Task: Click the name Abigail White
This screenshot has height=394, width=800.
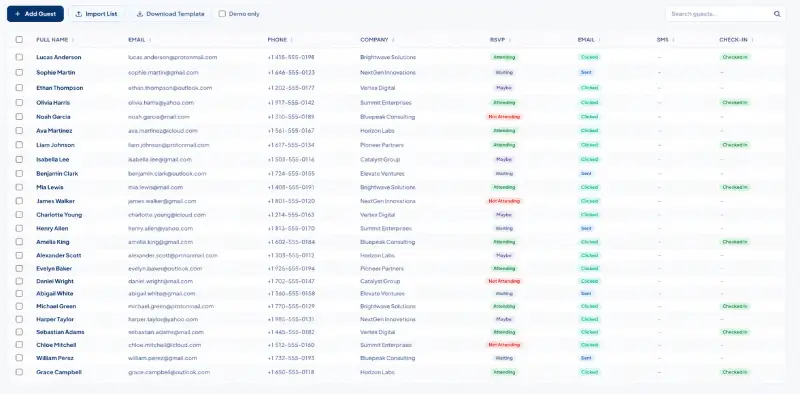Action: click(55, 293)
